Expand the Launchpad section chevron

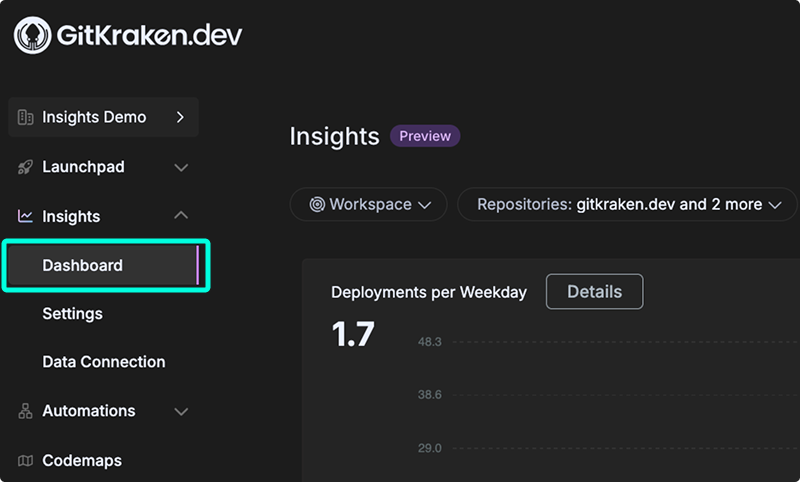(x=181, y=167)
